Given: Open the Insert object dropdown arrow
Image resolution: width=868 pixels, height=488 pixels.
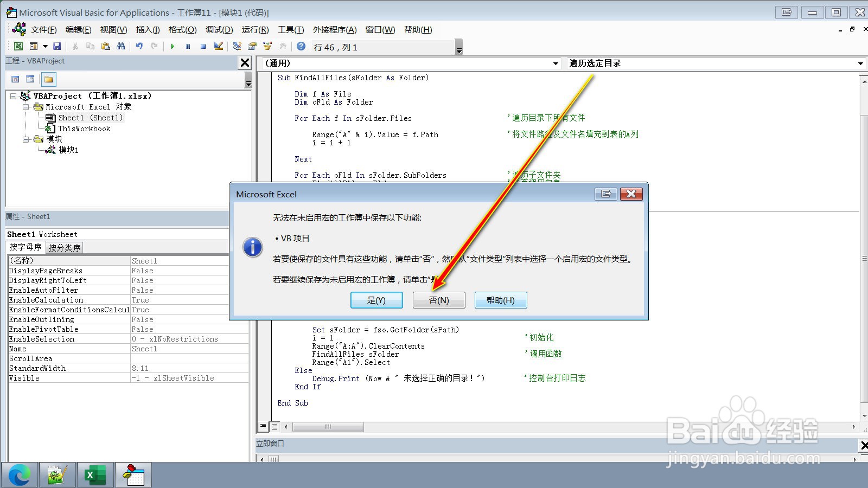Looking at the screenshot, I should (x=45, y=47).
